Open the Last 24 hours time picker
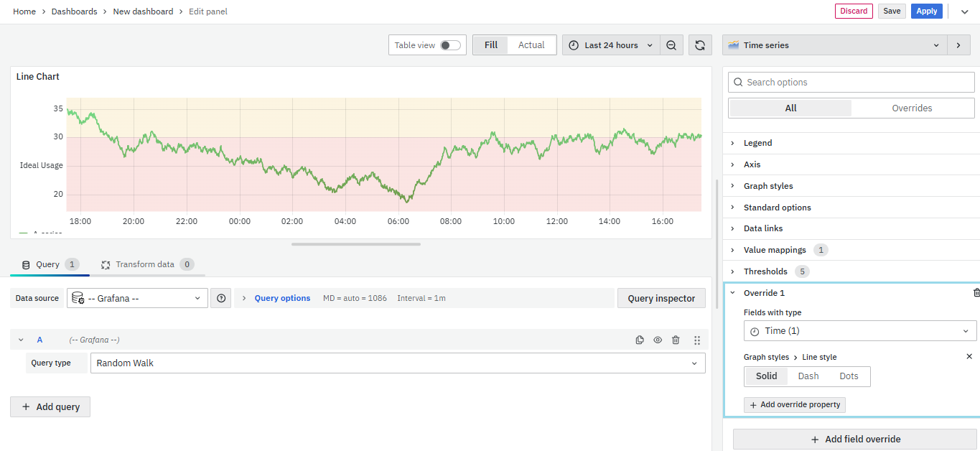This screenshot has width=980, height=451. tap(611, 45)
